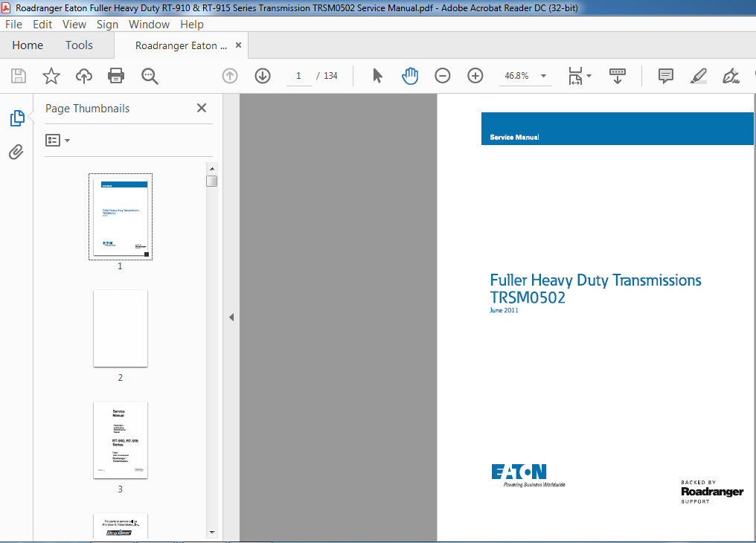Image resolution: width=756 pixels, height=543 pixels.
Task: Click the Eaton logo on page
Action: (x=528, y=475)
